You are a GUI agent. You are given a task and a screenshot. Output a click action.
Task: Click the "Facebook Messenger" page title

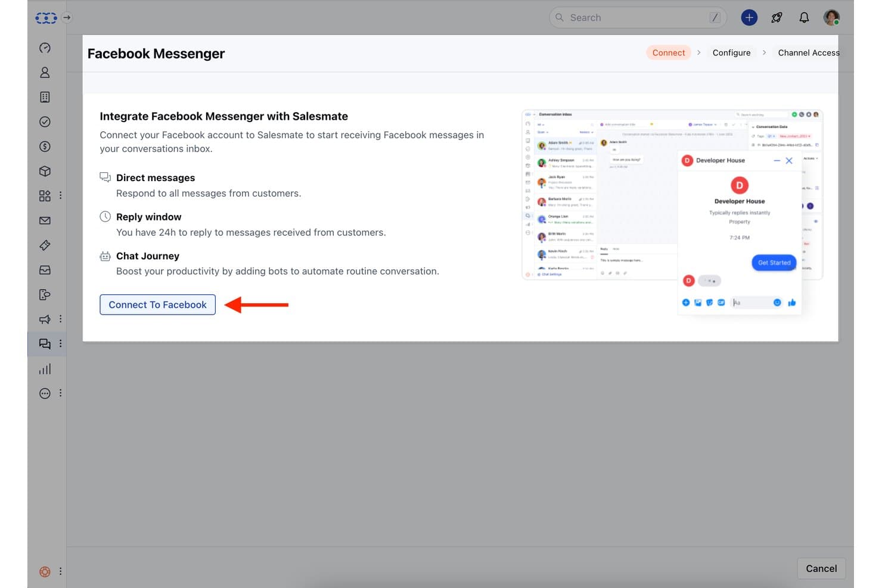pyautogui.click(x=156, y=54)
